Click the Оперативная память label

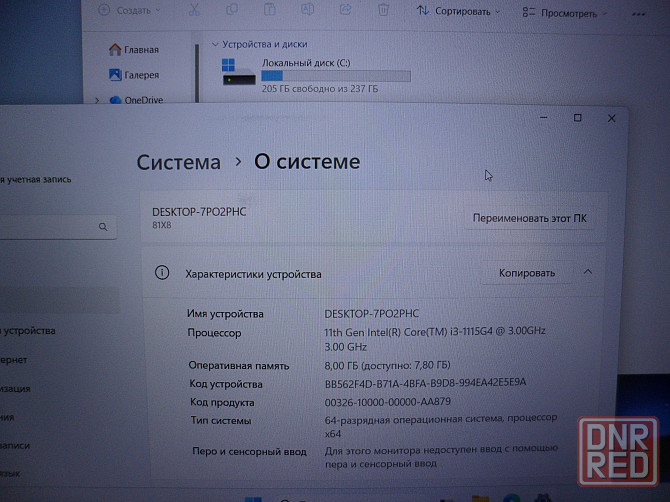coord(239,366)
